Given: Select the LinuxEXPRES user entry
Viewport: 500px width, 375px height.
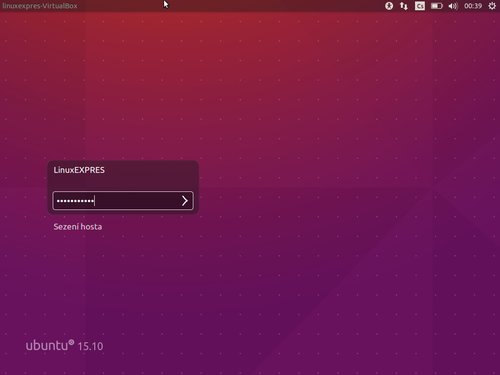Looking at the screenshot, I should (79, 170).
